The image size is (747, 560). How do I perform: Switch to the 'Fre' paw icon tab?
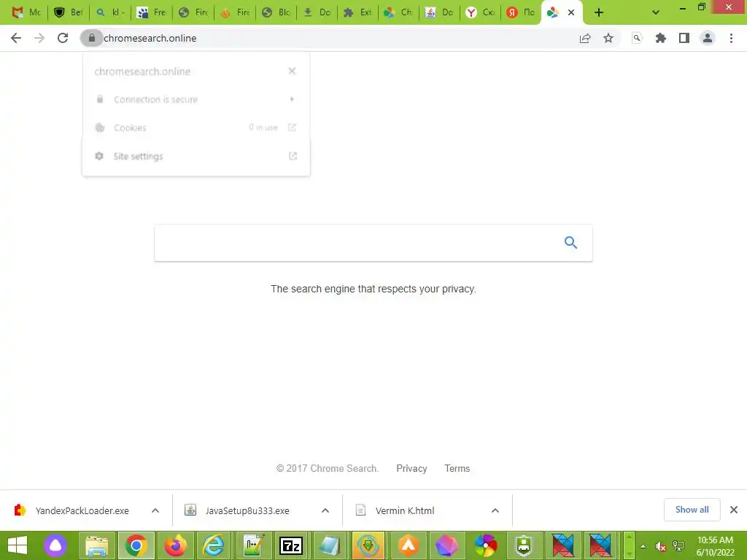tap(152, 12)
